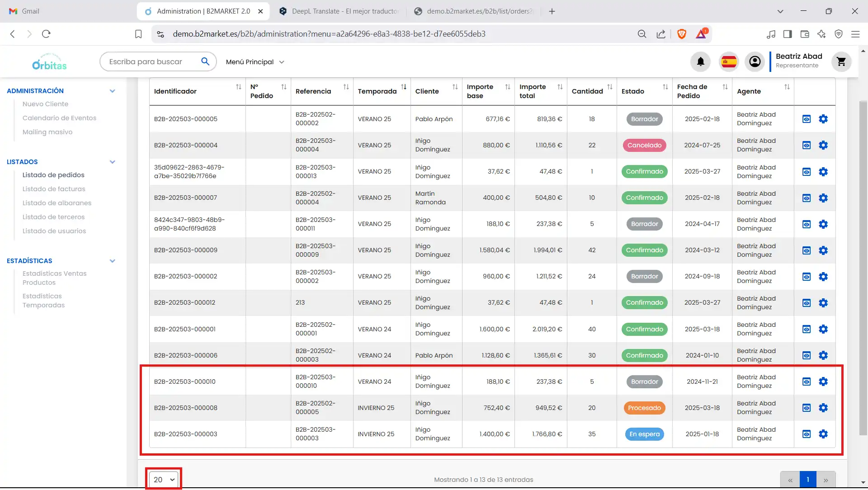Open settings gear for order B2B-202503-000003
868x490 pixels.
pyautogui.click(x=823, y=434)
